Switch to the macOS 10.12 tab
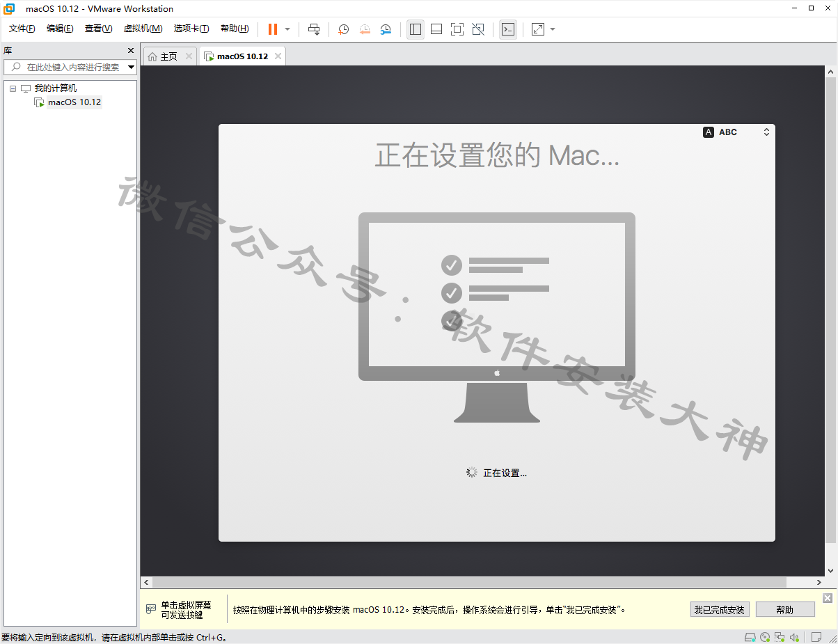 click(242, 56)
